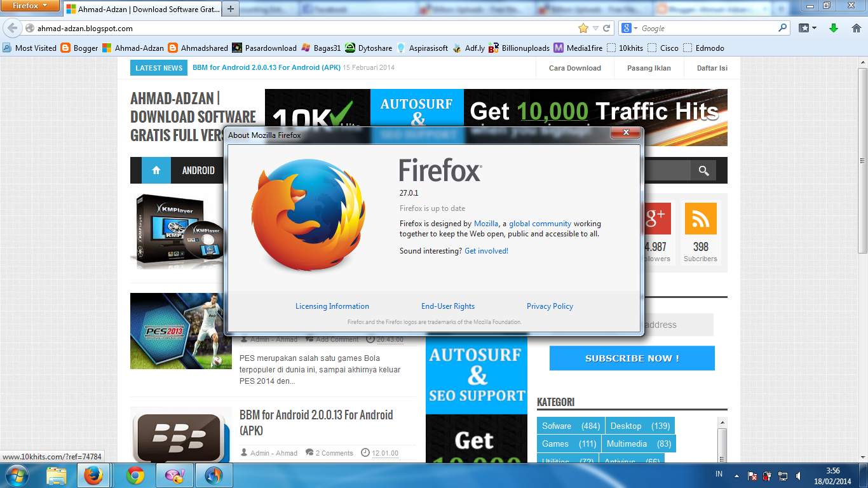Open Google Chrome from the taskbar
Viewport: 868px width, 488px height.
135,475
